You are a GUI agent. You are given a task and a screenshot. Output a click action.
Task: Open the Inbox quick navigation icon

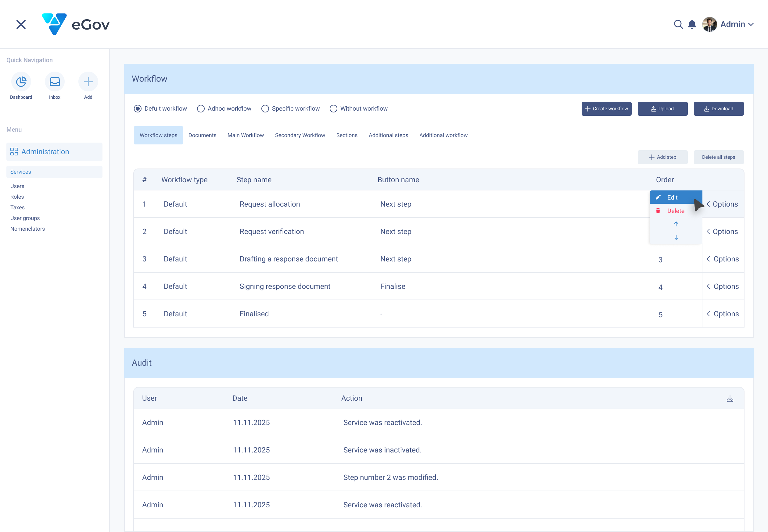point(55,82)
